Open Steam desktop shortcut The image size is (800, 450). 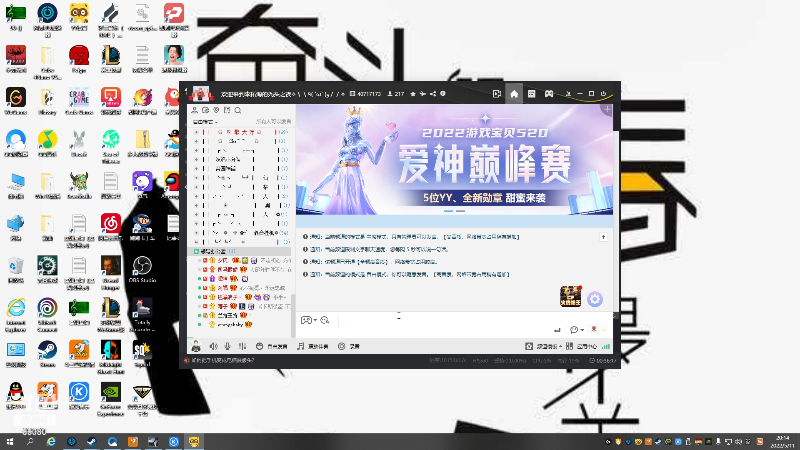click(x=47, y=354)
